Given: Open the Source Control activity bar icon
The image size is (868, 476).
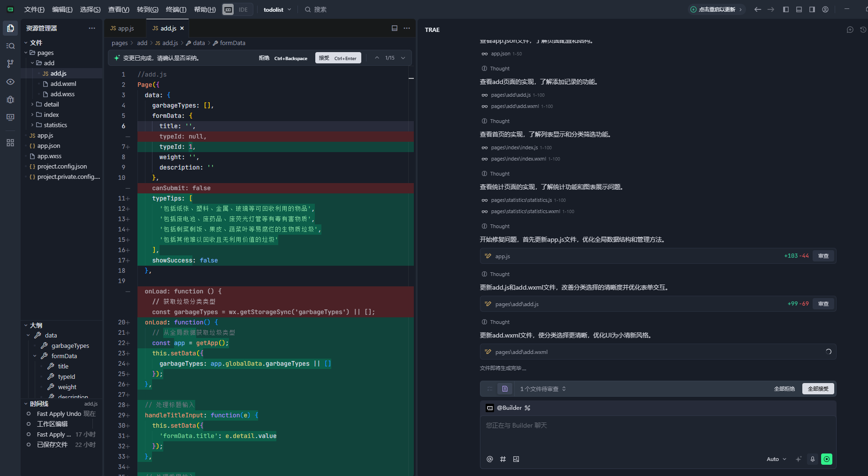Looking at the screenshot, I should point(10,64).
